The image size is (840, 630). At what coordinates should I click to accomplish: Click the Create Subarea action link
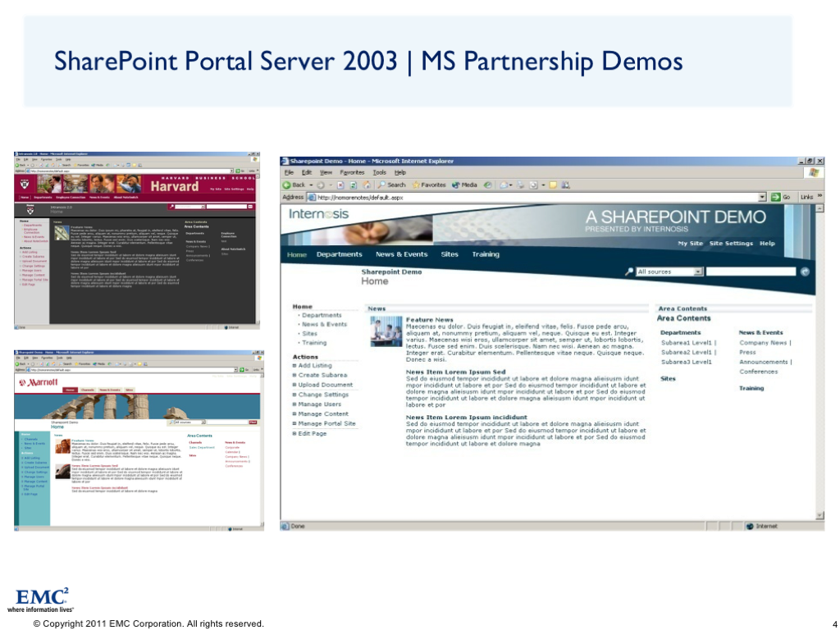(x=322, y=376)
